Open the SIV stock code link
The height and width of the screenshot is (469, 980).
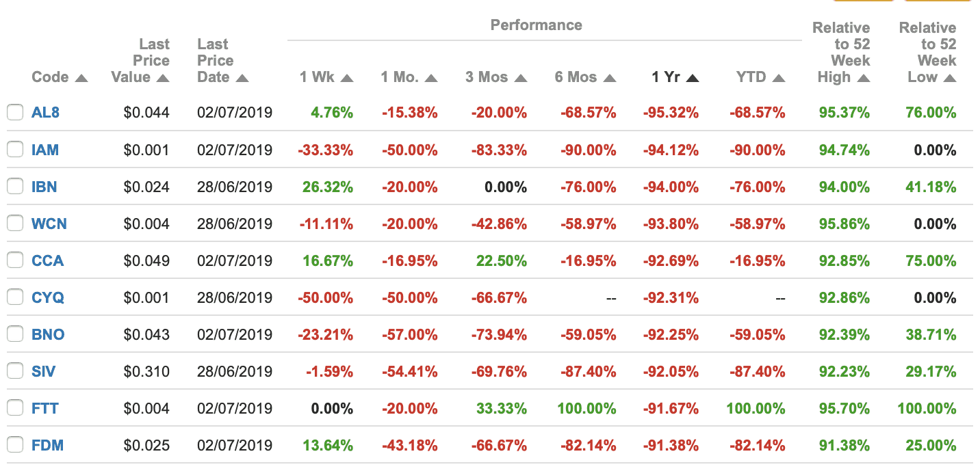point(44,371)
